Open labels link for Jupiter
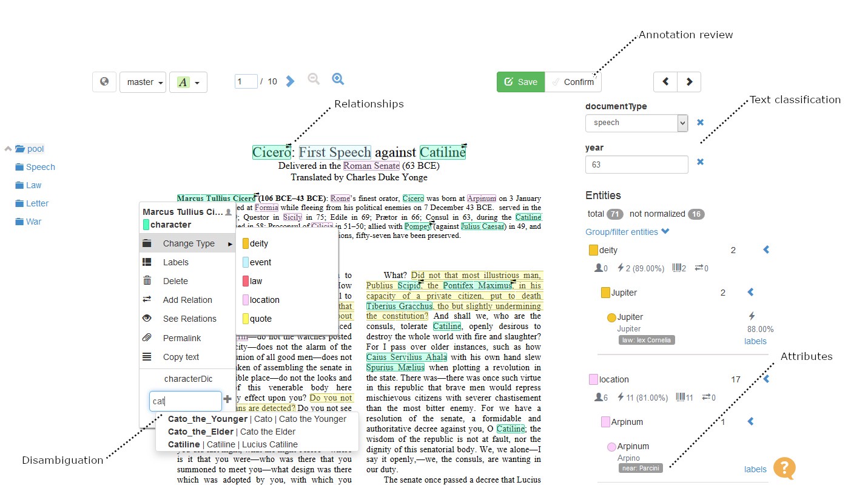Viewport: 868px width, 485px height. point(755,341)
